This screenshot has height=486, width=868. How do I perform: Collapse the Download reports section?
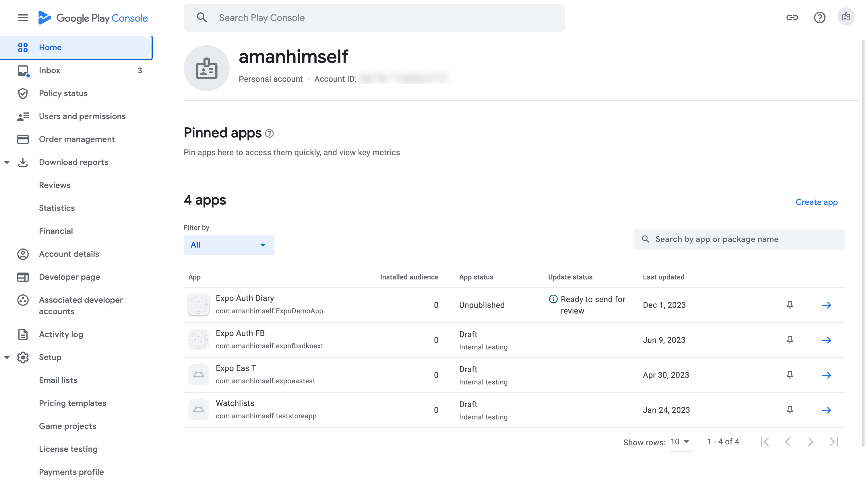(x=7, y=162)
